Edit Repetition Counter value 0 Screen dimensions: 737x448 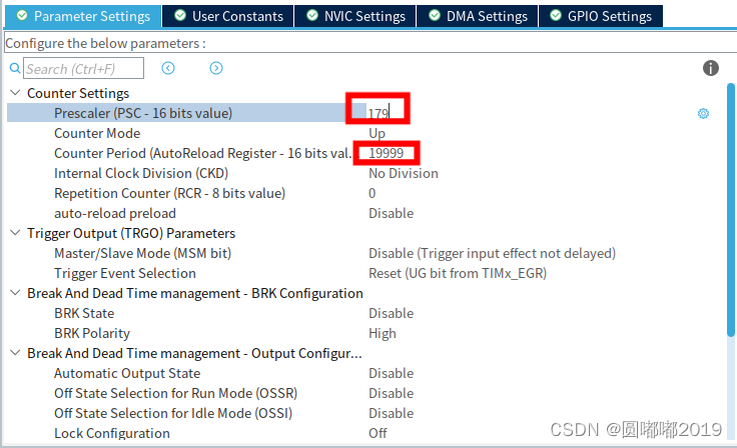click(372, 193)
